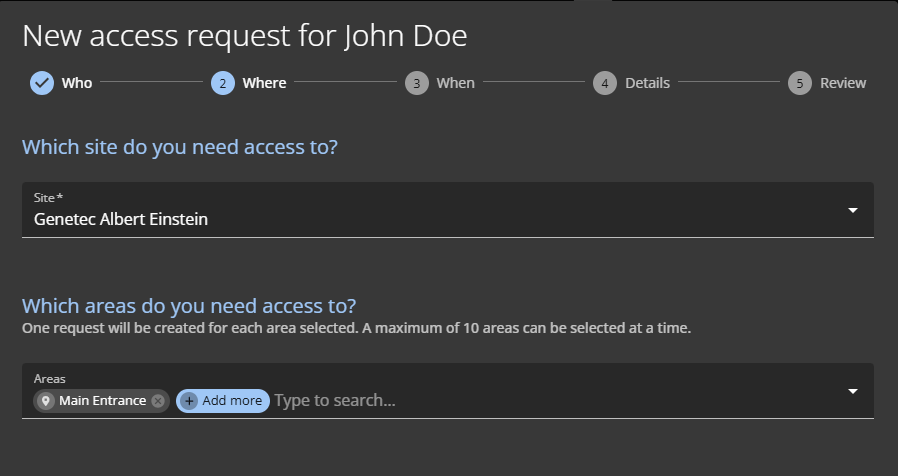Jump to the step 3 circle

(x=417, y=83)
